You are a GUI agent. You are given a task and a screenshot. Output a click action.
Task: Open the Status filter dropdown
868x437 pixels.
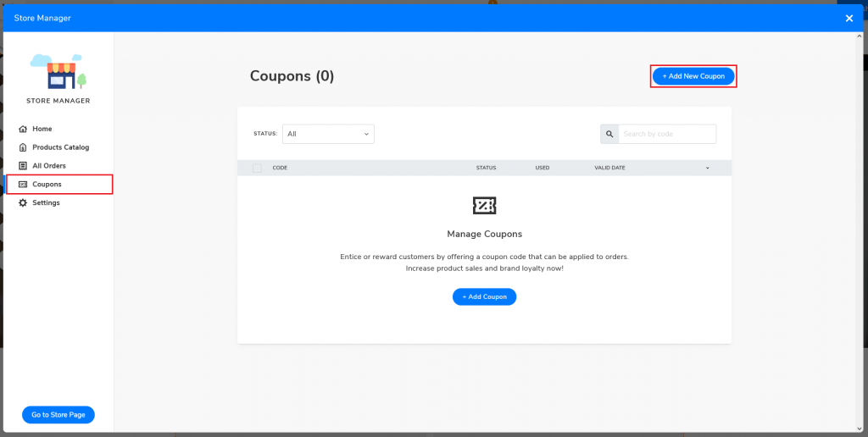pyautogui.click(x=328, y=134)
